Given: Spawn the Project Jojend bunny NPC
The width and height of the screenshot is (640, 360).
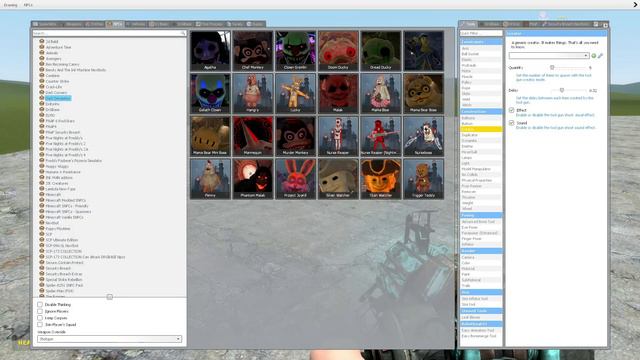Looking at the screenshot, I should [x=296, y=179].
